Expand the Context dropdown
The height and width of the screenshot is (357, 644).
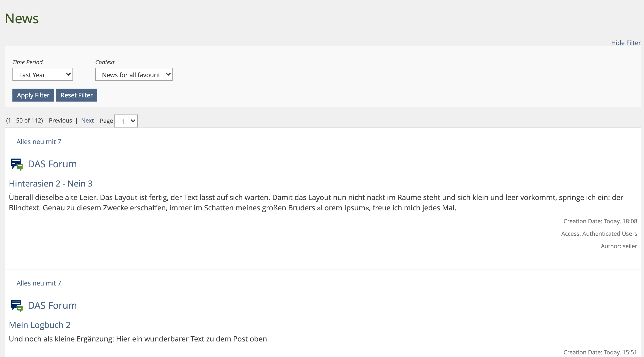tap(134, 75)
